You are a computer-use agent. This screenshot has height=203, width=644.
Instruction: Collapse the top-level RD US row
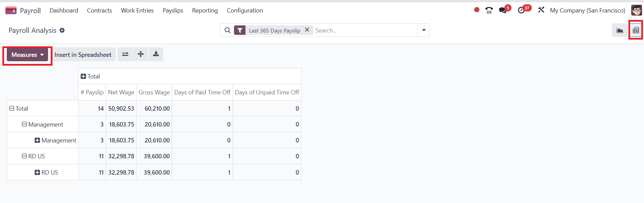tap(24, 156)
